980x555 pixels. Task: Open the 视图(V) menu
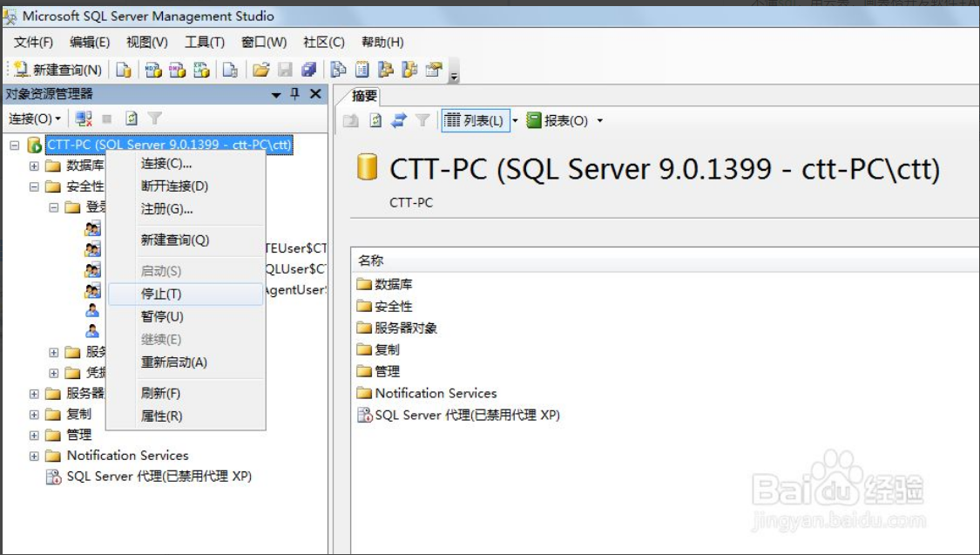point(147,42)
